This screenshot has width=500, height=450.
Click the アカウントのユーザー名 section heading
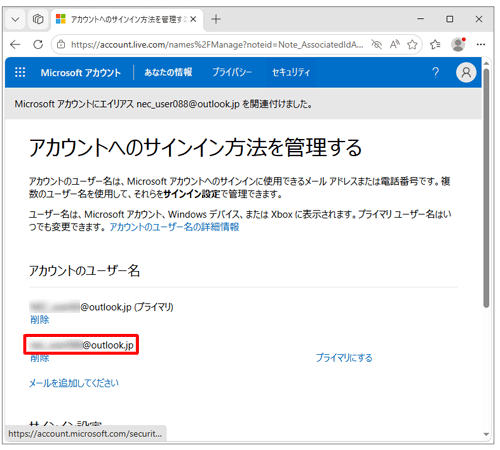click(84, 271)
